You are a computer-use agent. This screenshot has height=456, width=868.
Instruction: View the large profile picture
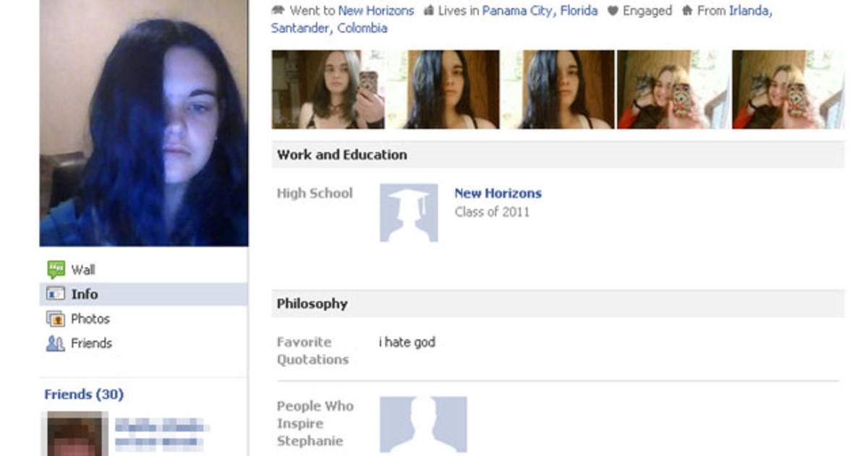coord(144,123)
